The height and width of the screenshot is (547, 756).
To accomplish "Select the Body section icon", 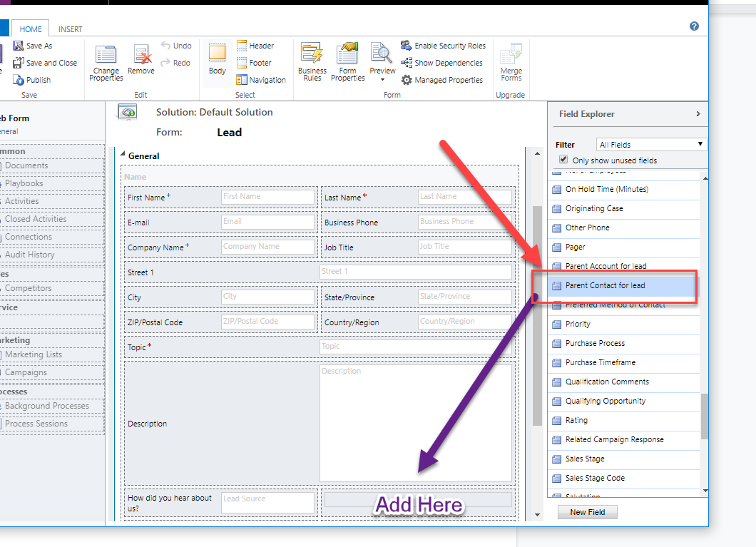I will pos(217,53).
